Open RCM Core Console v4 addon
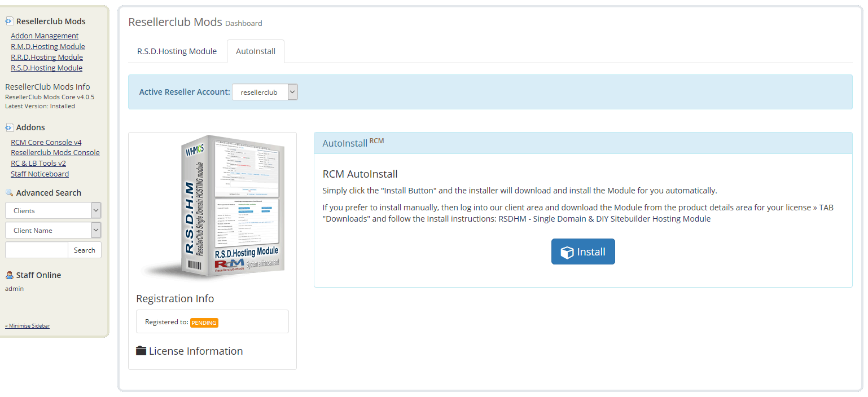868x397 pixels. pos(46,143)
